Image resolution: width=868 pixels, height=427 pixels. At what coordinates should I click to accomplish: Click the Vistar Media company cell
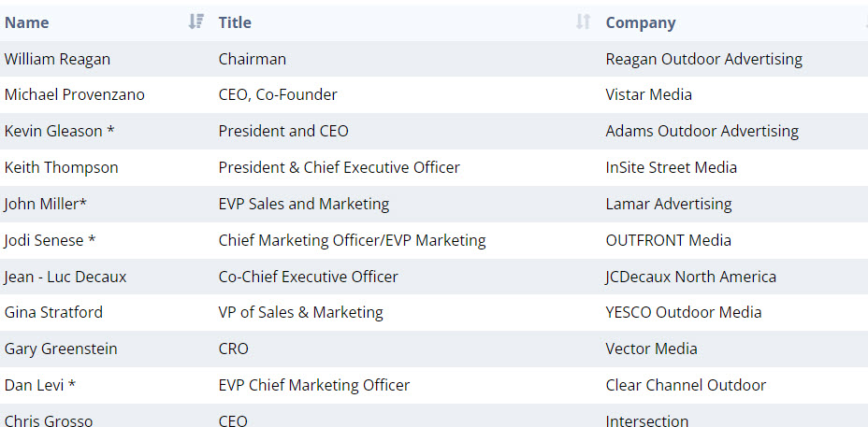click(x=648, y=94)
